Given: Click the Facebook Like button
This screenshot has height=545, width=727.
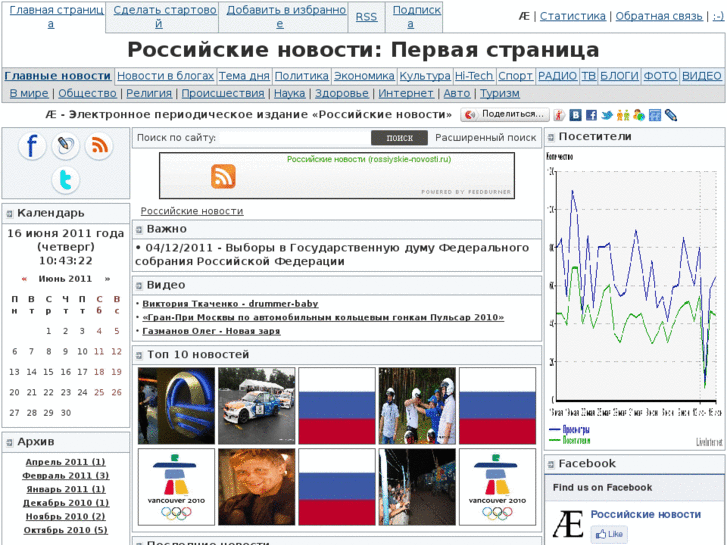Looking at the screenshot, I should pos(609,534).
